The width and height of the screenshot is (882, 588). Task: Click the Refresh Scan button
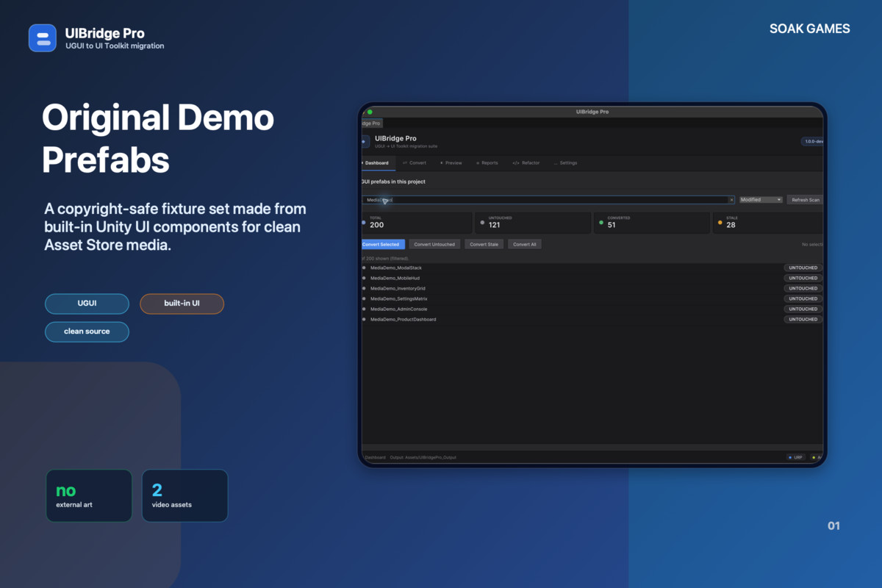coord(805,200)
